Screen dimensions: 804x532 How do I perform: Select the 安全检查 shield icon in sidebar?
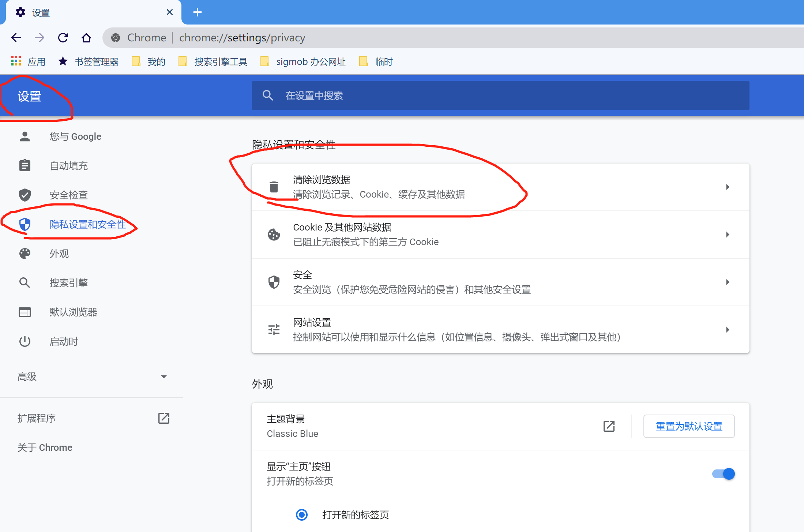25,195
